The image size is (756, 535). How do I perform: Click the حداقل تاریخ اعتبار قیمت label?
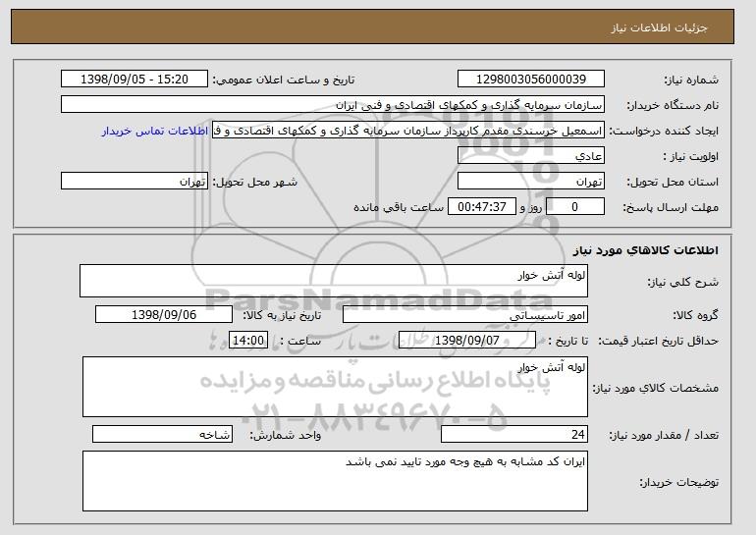pyautogui.click(x=658, y=341)
